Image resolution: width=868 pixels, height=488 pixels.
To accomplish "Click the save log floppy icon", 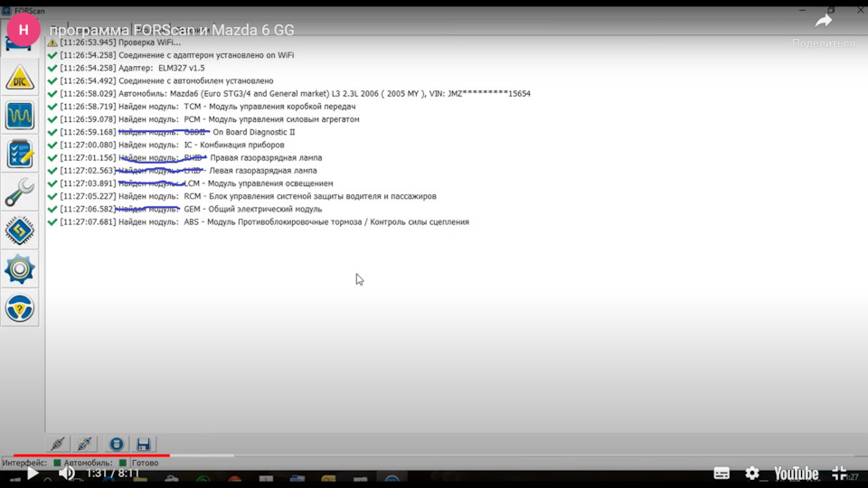I will click(144, 444).
